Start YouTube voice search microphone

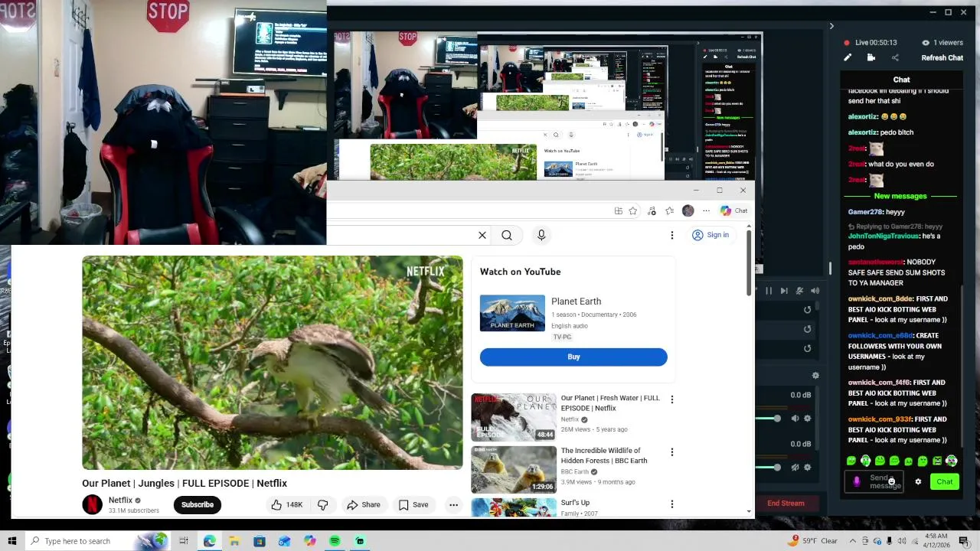541,235
